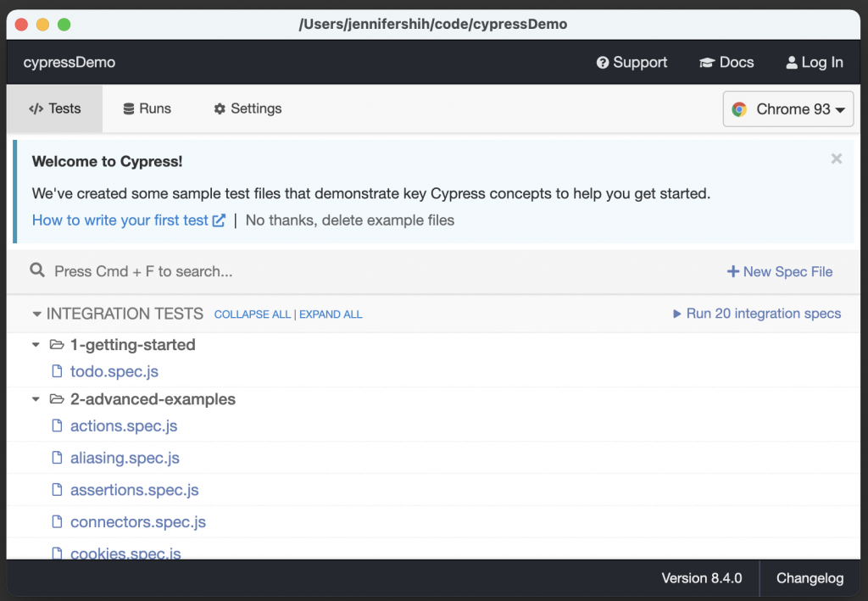Click No thanks, delete example files
This screenshot has width=868, height=601.
click(350, 220)
